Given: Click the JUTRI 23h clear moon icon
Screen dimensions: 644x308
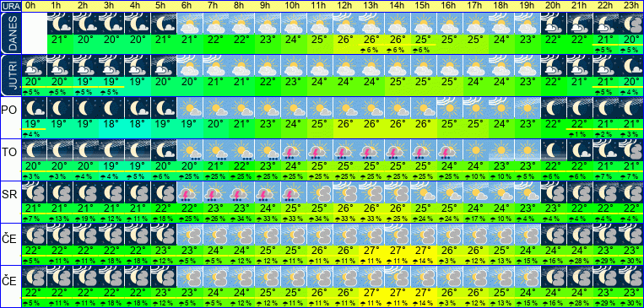Looking at the screenshot, I should pos(630,65).
